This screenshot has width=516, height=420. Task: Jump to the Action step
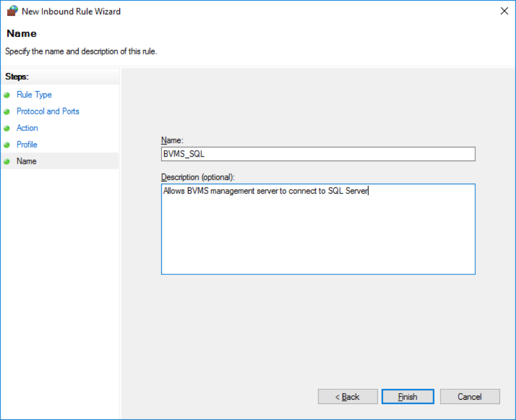point(28,128)
